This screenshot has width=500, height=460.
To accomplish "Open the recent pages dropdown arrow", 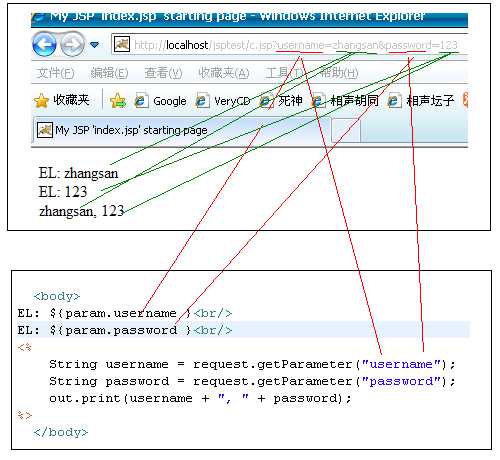I will point(95,45).
